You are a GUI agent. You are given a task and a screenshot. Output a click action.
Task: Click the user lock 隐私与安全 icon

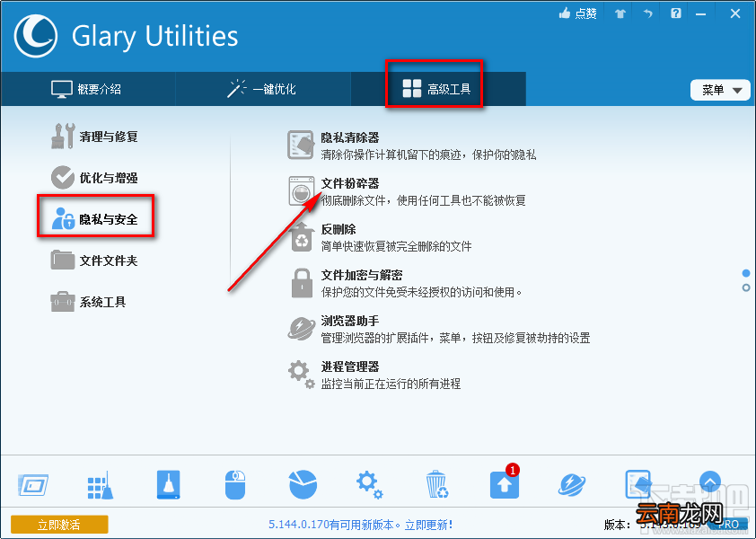pos(63,218)
